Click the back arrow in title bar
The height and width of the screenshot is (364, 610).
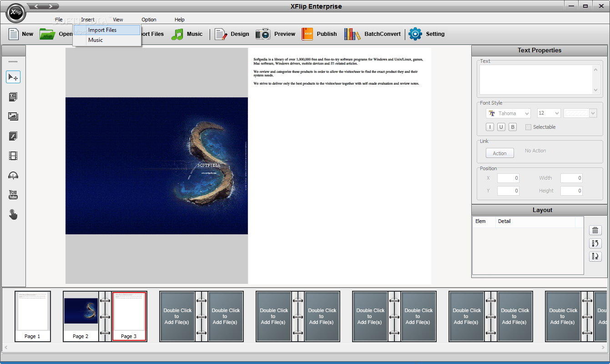[x=37, y=6]
